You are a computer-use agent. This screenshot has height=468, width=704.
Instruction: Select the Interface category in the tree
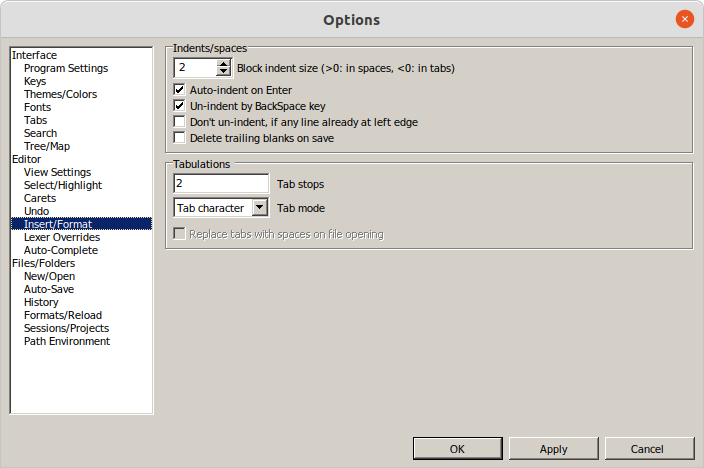[35, 55]
